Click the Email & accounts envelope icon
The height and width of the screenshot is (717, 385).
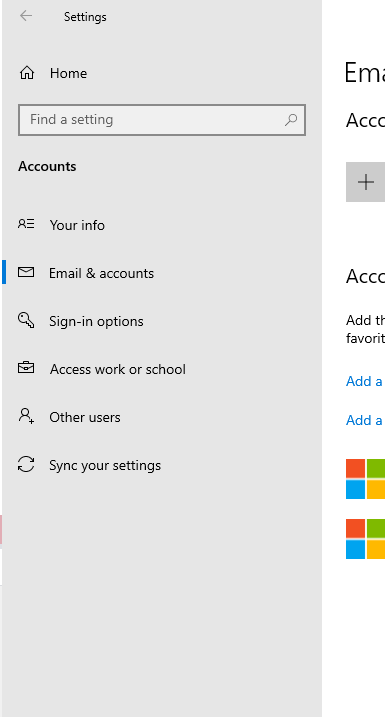coord(26,273)
